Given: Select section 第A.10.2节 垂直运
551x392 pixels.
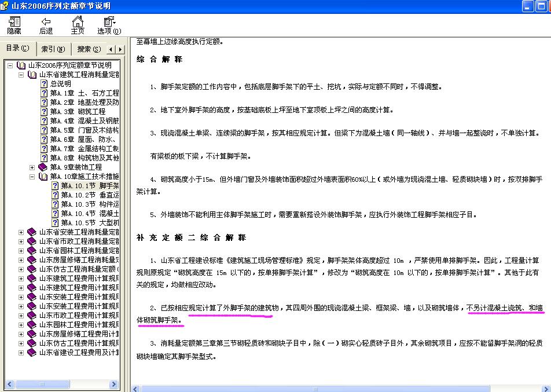Looking at the screenshot, I should point(90,195).
